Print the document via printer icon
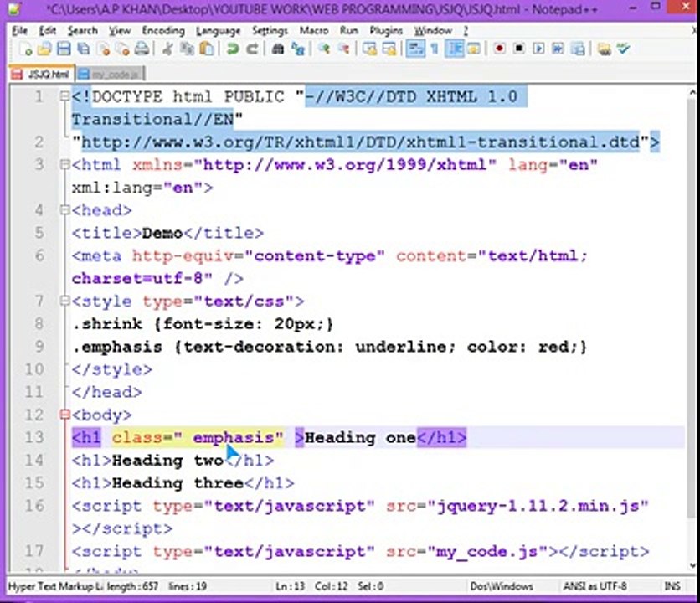The width and height of the screenshot is (700, 603). 142,49
